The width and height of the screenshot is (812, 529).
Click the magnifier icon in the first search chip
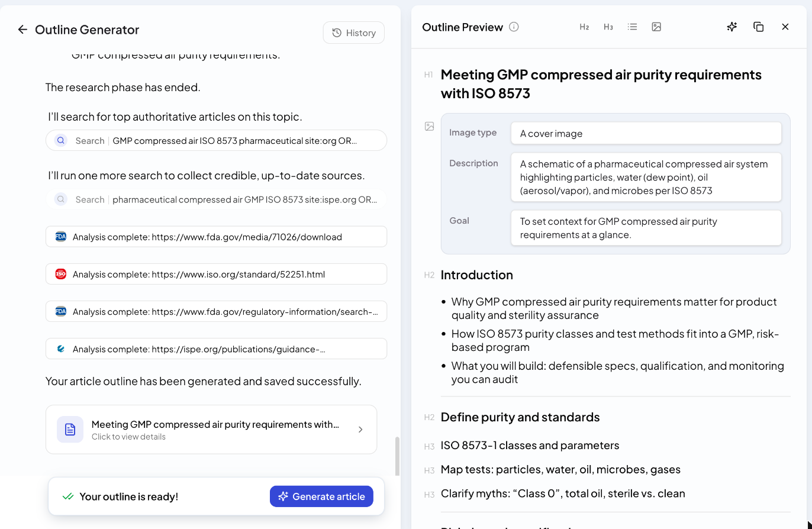pyautogui.click(x=61, y=141)
